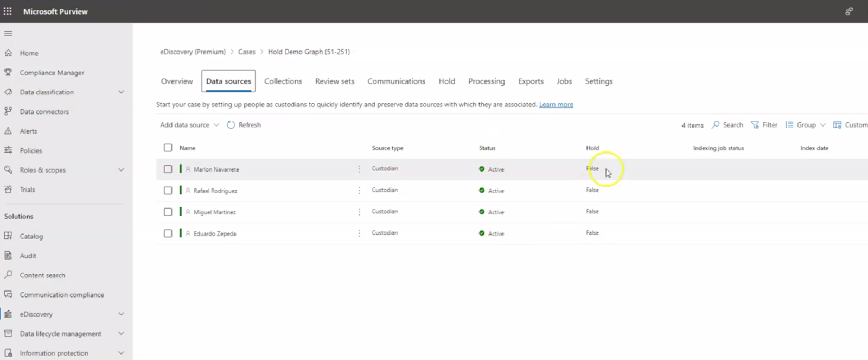The width and height of the screenshot is (868, 360).
Task: Open the Settings tab
Action: [599, 81]
